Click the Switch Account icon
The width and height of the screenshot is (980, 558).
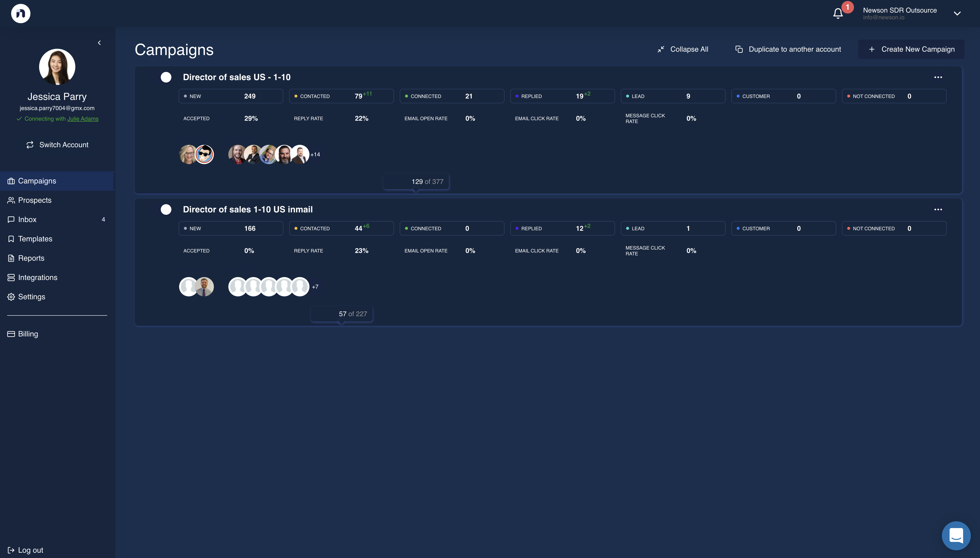[30, 145]
